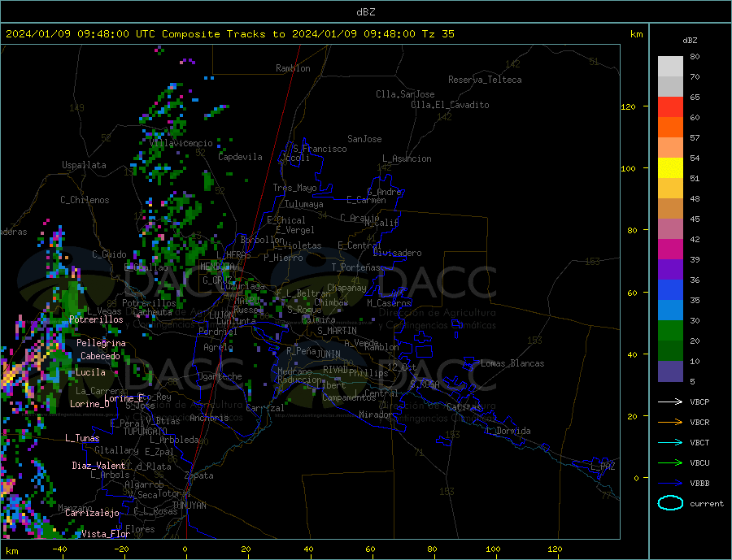732x560 pixels.
Task: Click the Vista_Flor place label
Action: (106, 534)
